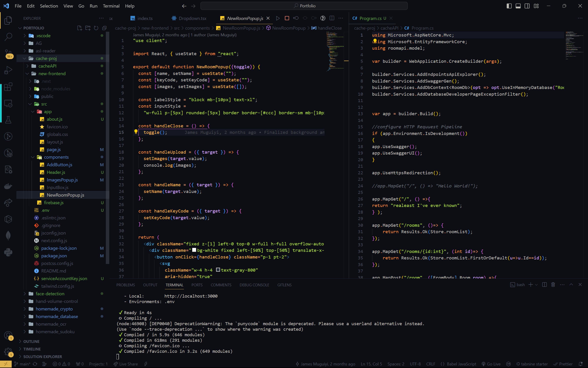Click the Portfolio command center search box
588x368 pixels.
pos(304,6)
